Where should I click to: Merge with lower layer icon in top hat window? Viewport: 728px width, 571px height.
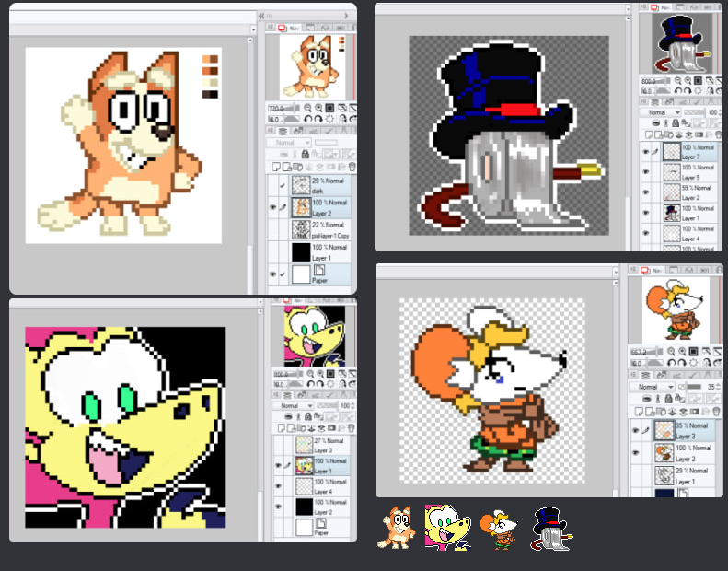[688, 134]
